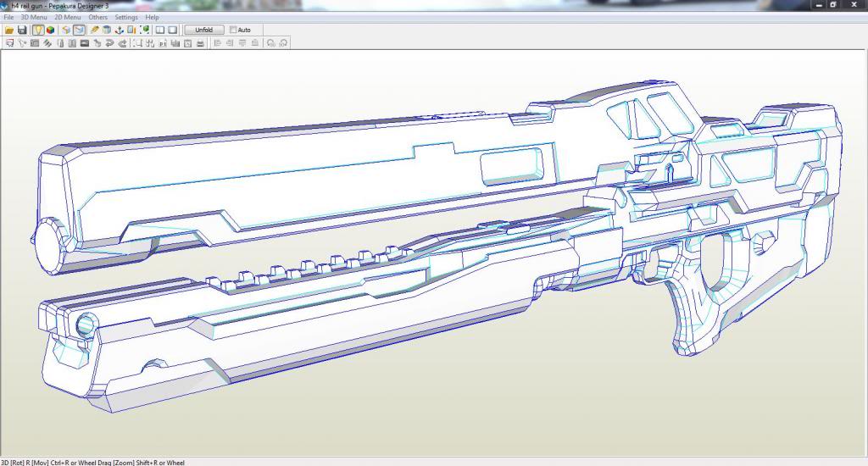Click the dashed selection rectangle icon

(x=137, y=43)
